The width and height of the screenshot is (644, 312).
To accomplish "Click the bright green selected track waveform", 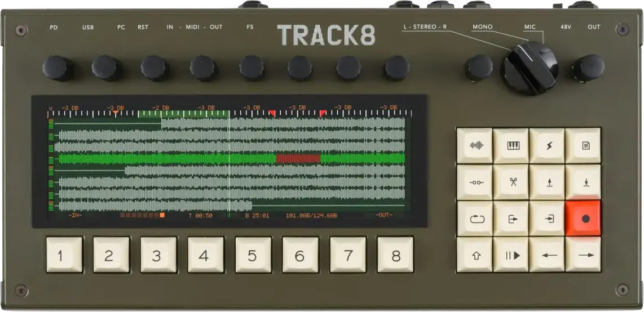I will 232,159.
